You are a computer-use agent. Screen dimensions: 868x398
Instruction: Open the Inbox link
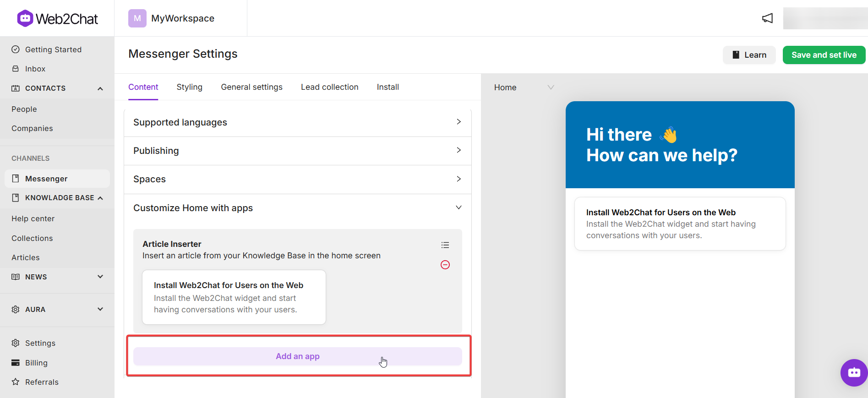(x=35, y=69)
